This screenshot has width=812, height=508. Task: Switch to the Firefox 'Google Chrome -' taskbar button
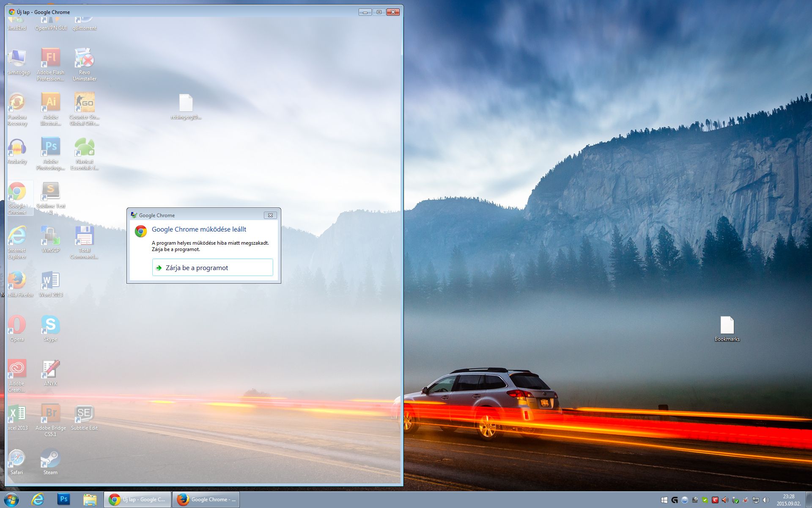pyautogui.click(x=206, y=500)
